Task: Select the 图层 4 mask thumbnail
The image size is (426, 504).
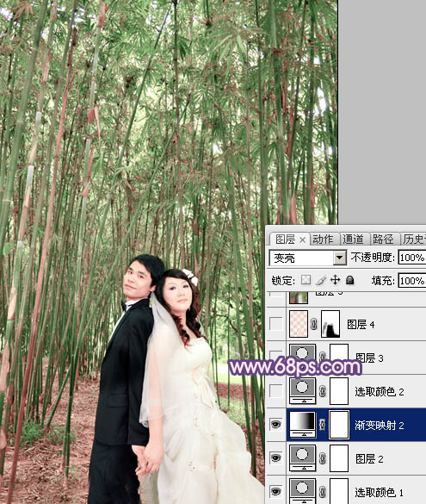Action: 330,324
